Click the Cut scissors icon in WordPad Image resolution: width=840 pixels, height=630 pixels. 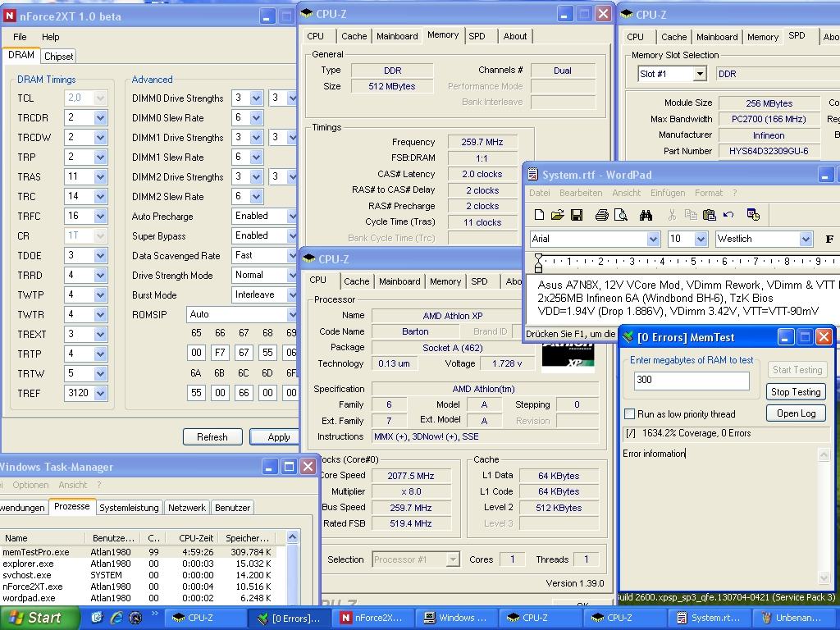tap(672, 215)
